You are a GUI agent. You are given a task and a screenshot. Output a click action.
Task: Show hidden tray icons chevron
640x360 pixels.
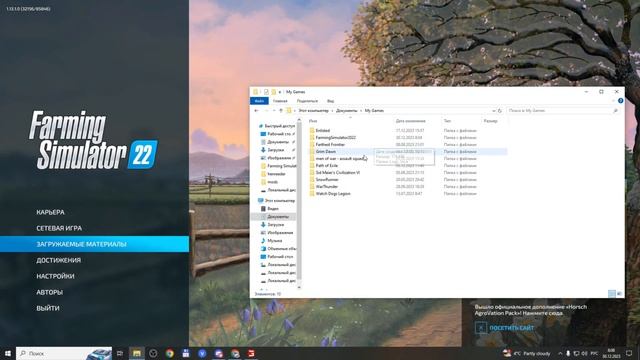[560, 353]
